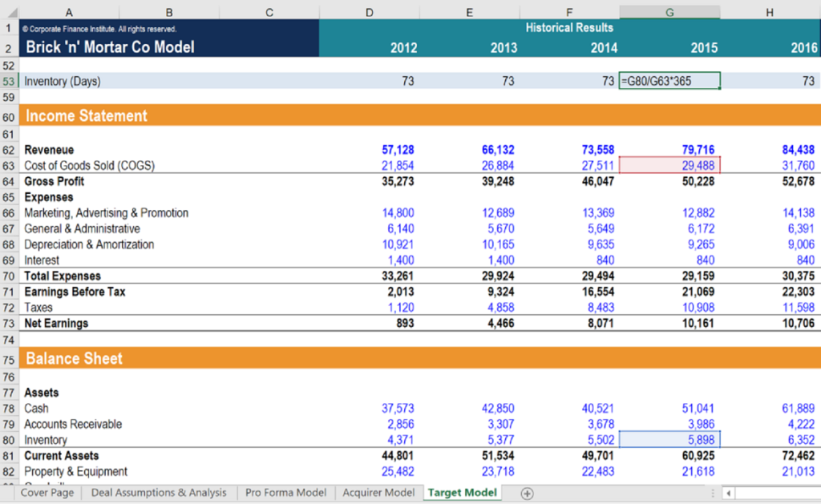821x504 pixels.
Task: Switch to the Acquirer Model tab
Action: tap(378, 493)
